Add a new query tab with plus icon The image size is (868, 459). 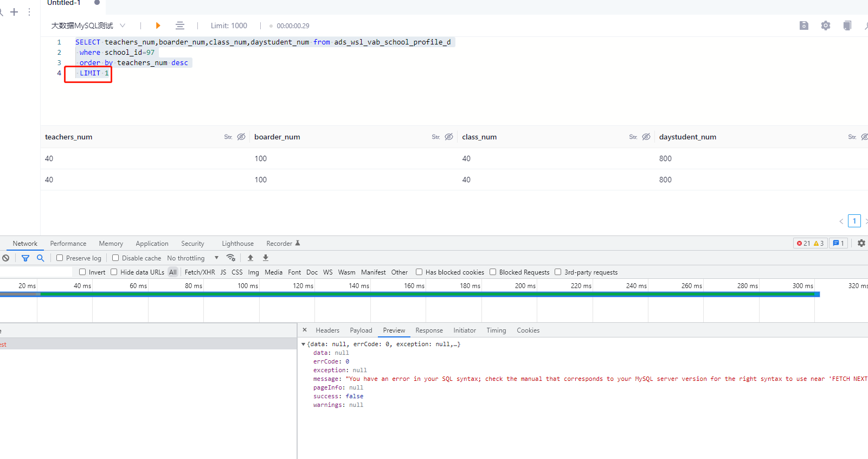14,11
